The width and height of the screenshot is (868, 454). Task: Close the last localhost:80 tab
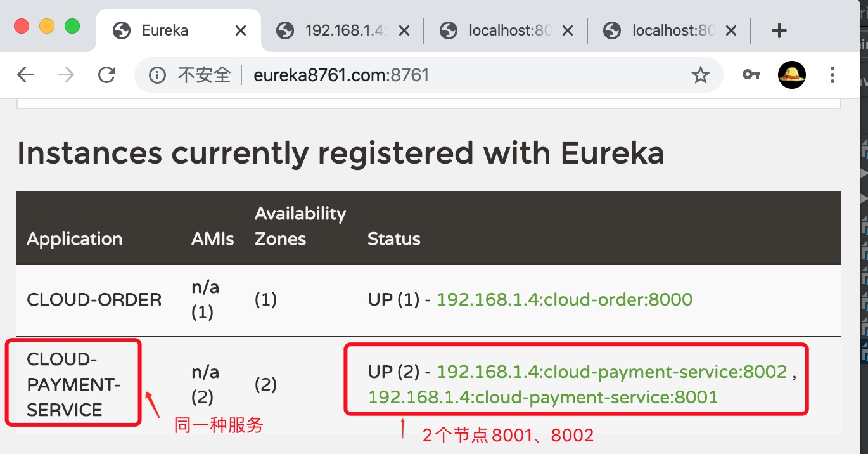731,30
